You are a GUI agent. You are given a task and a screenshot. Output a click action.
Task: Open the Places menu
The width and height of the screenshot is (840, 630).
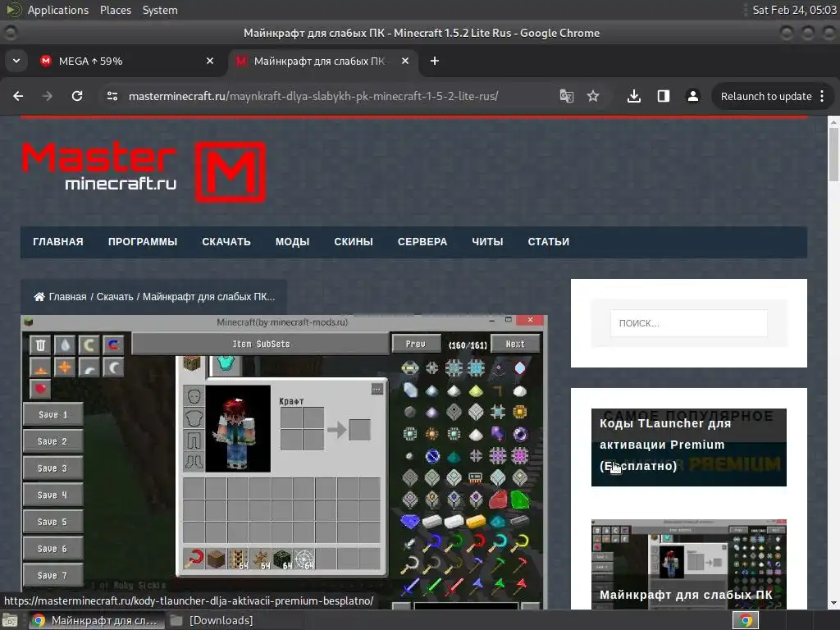click(115, 10)
